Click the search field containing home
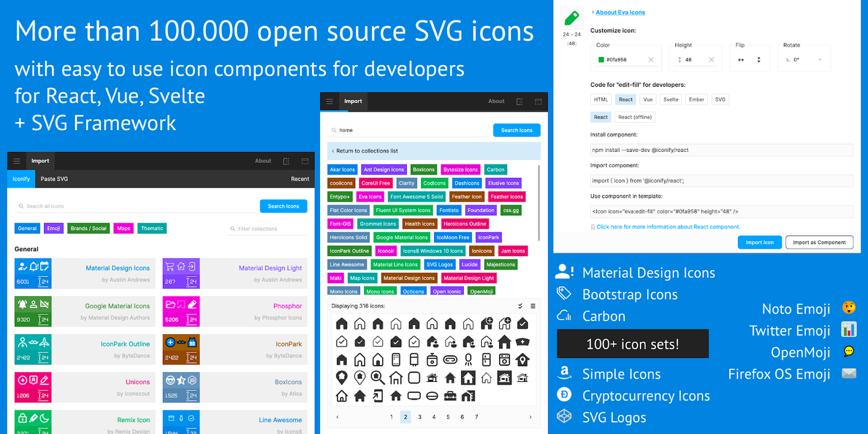Viewport: 868px width, 434px height. tap(409, 130)
